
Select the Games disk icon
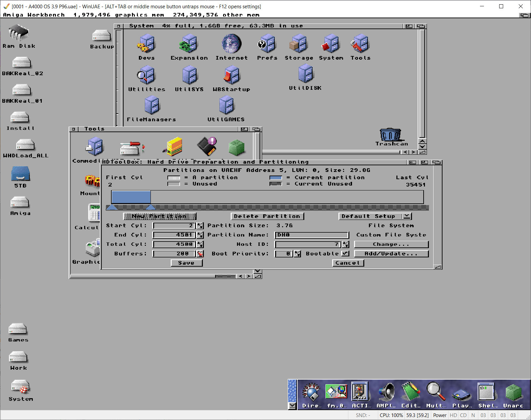pyautogui.click(x=18, y=329)
